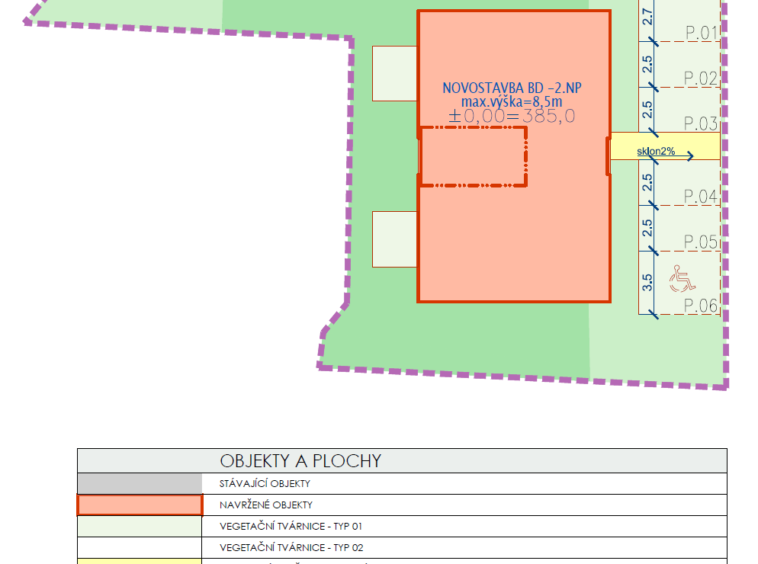
Task: Select the upper small rectangle left of the building
Action: tap(394, 74)
